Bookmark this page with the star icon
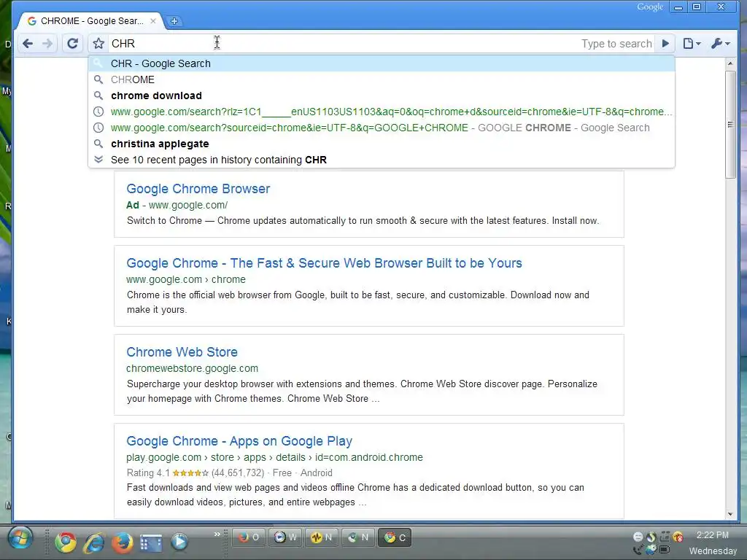 (98, 44)
